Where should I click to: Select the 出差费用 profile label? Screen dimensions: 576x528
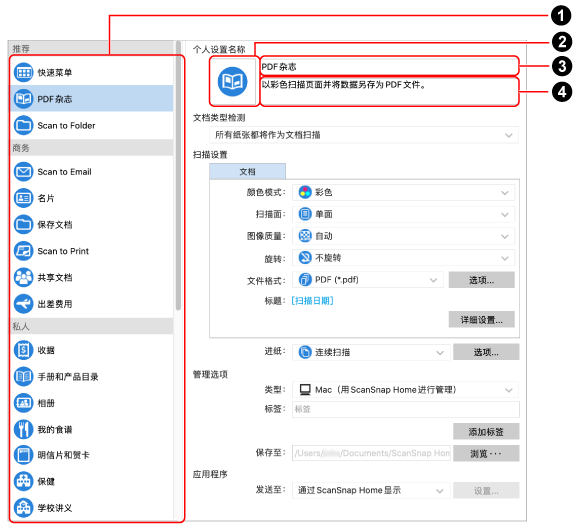(x=55, y=304)
